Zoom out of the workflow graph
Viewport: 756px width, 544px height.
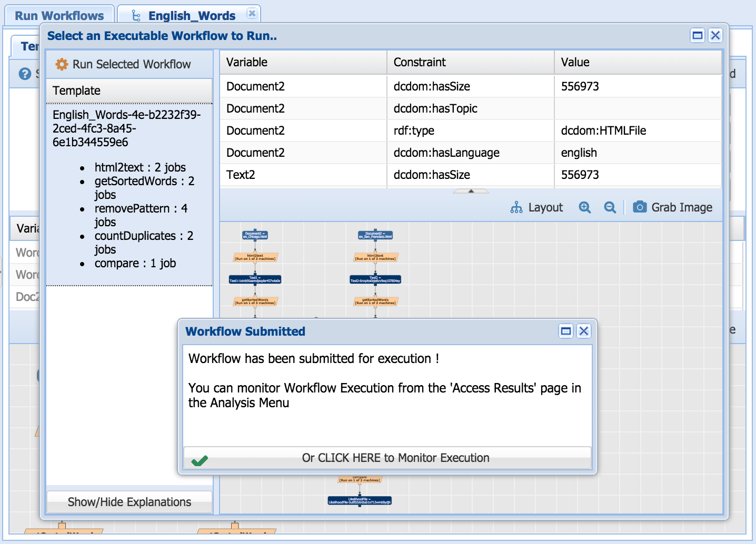[x=610, y=207]
